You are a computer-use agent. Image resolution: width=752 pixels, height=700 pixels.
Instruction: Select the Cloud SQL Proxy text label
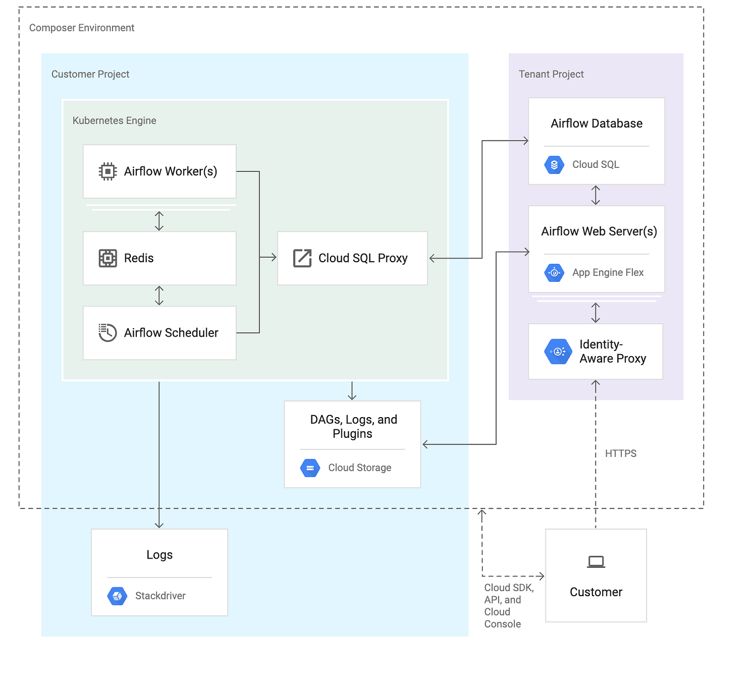coord(363,258)
